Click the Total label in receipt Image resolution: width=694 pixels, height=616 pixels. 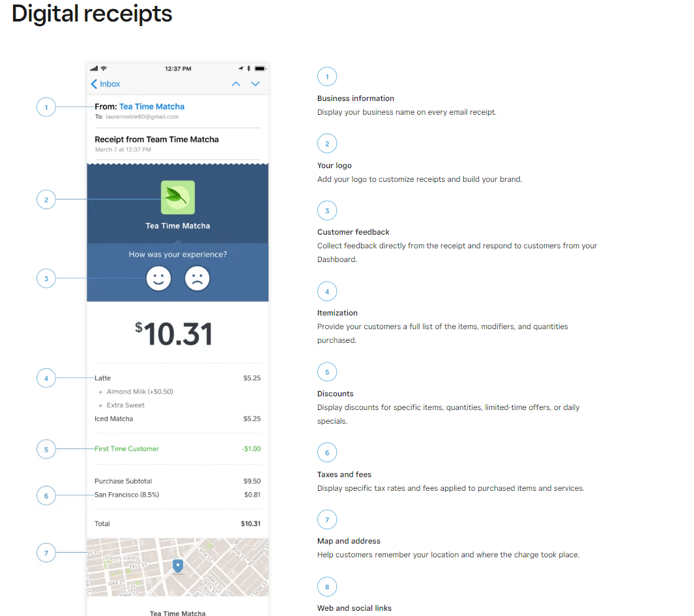102,524
